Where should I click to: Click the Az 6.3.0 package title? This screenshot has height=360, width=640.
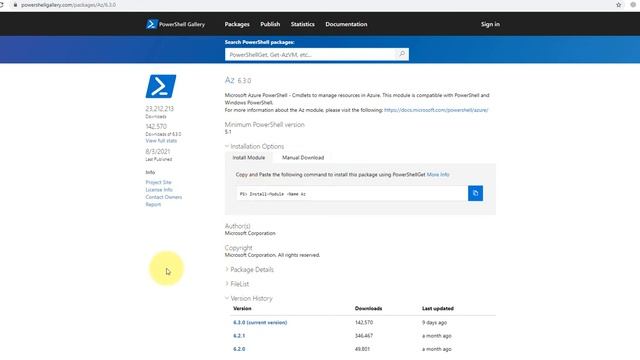[x=238, y=80]
